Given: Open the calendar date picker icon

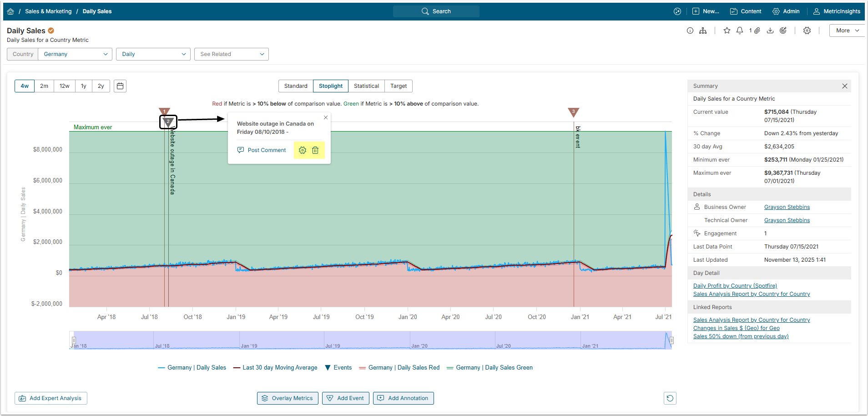Looking at the screenshot, I should (x=120, y=86).
